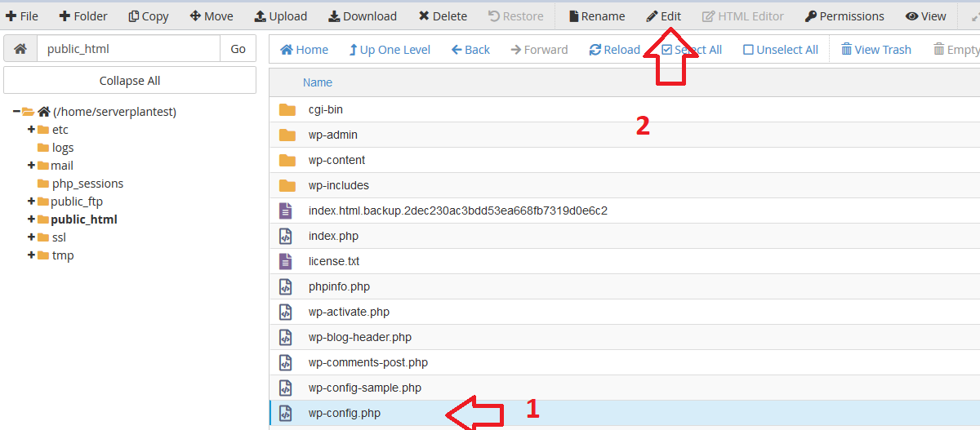Click the Rename toolbar item
Image resolution: width=980 pixels, height=430 pixels.
pyautogui.click(x=596, y=16)
